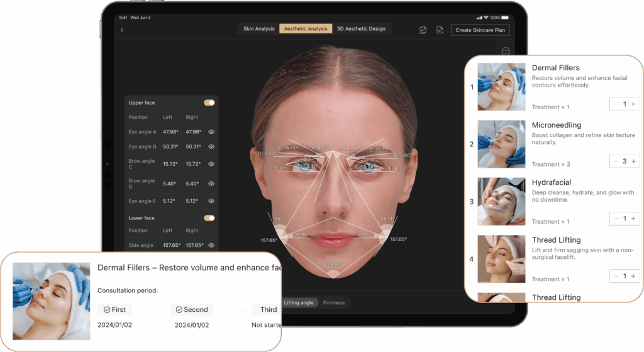This screenshot has height=352, width=644.
Task: Click the face view icon on right edge
Action: coord(505,51)
